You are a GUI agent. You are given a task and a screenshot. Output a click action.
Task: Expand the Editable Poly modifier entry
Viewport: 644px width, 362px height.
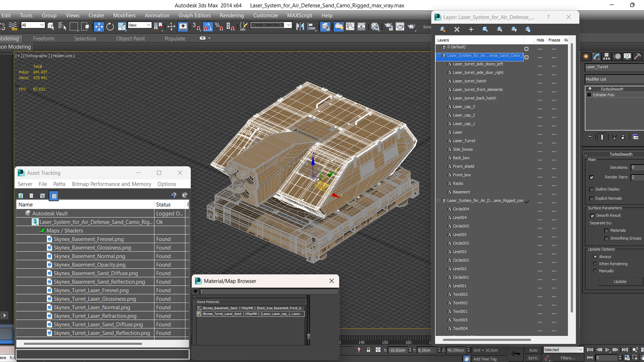click(x=589, y=95)
